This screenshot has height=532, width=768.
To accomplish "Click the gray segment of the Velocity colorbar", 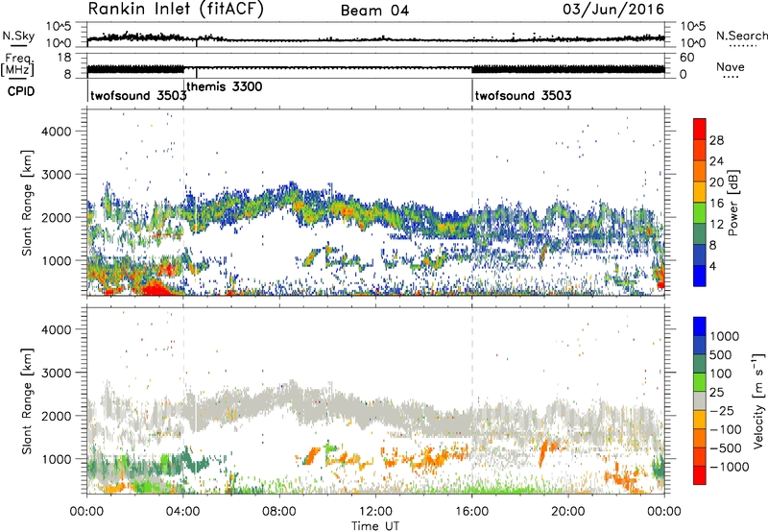I will coord(700,401).
